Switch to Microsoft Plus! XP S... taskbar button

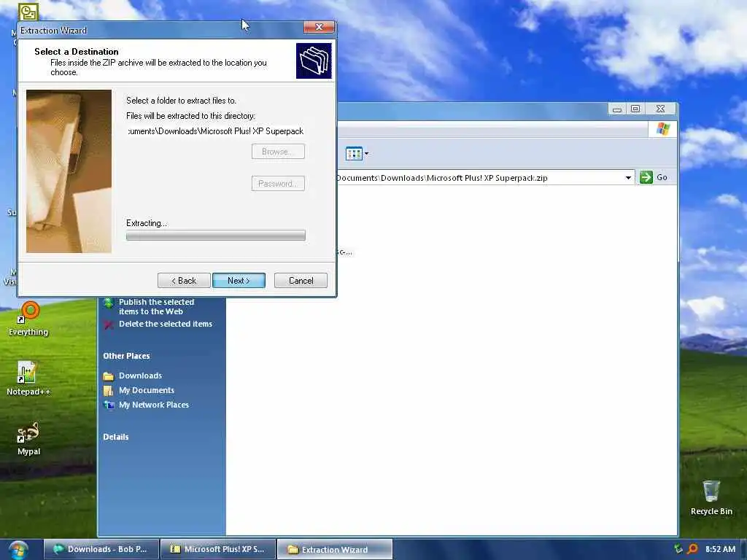218,549
